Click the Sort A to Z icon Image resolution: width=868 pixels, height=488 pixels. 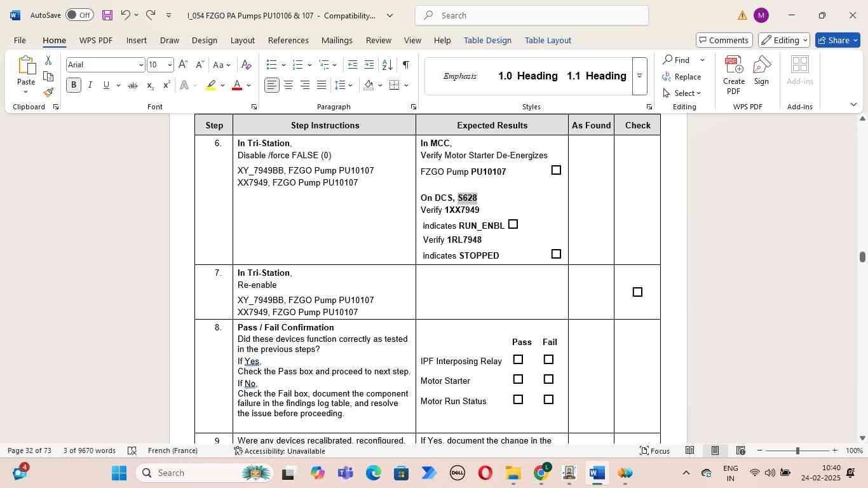pos(387,65)
